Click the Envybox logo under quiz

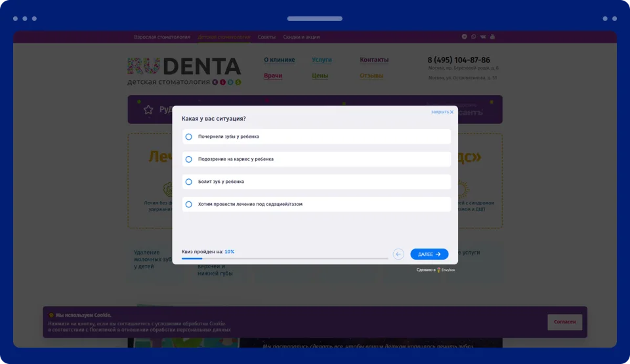pyautogui.click(x=446, y=270)
